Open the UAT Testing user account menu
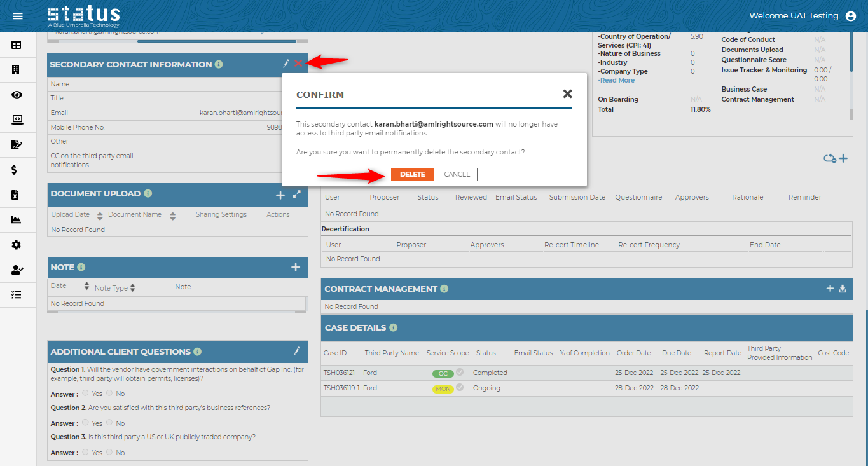 tap(851, 16)
